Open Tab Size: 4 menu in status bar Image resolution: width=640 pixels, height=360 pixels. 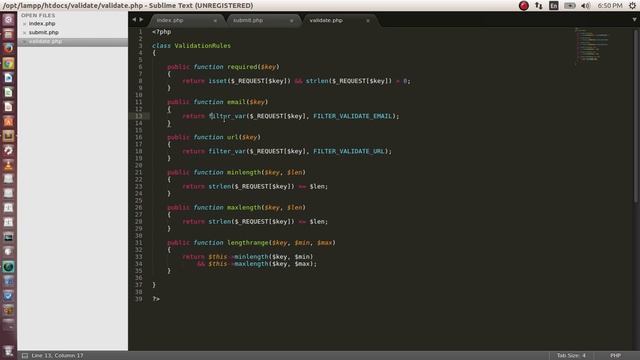[x=571, y=356]
